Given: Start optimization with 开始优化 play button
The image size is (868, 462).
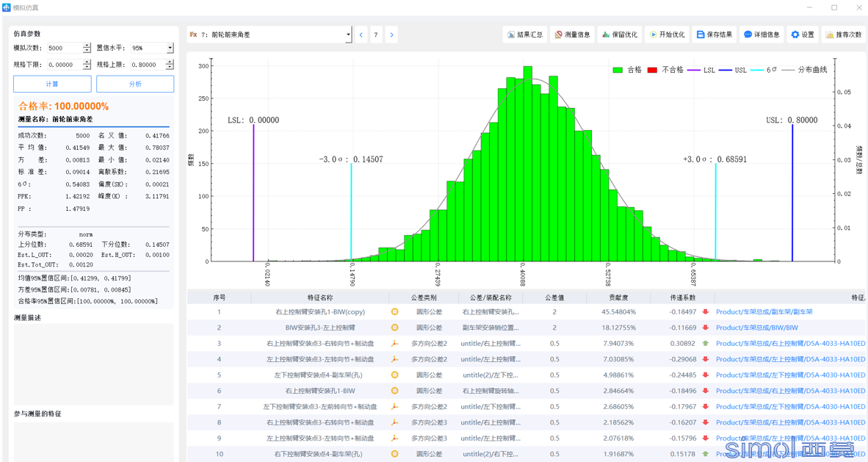Looking at the screenshot, I should pyautogui.click(x=667, y=35).
